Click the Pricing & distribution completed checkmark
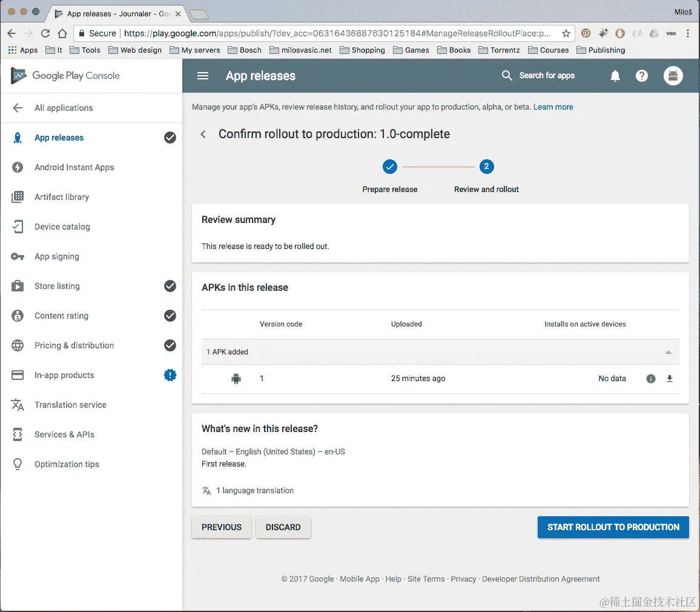700x612 pixels. coord(170,345)
